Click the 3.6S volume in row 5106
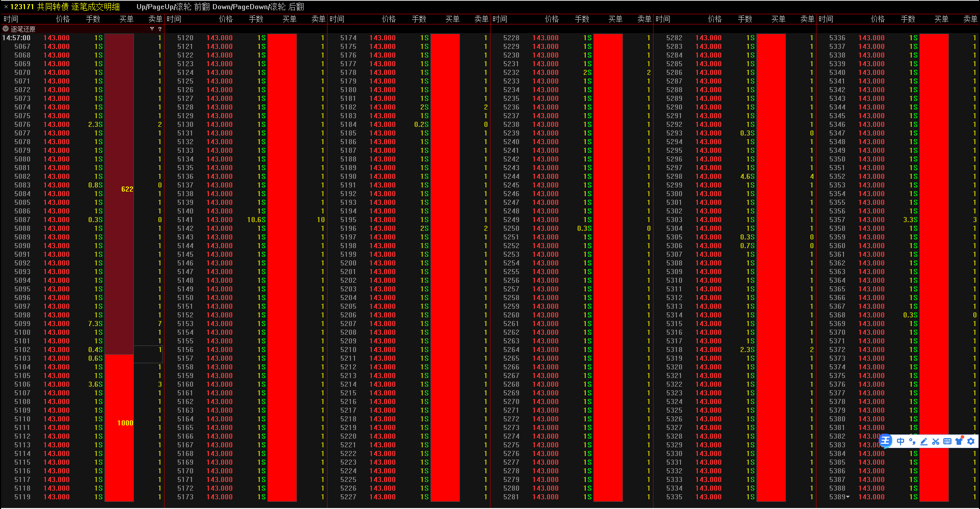Image resolution: width=980 pixels, height=509 pixels. click(x=95, y=384)
